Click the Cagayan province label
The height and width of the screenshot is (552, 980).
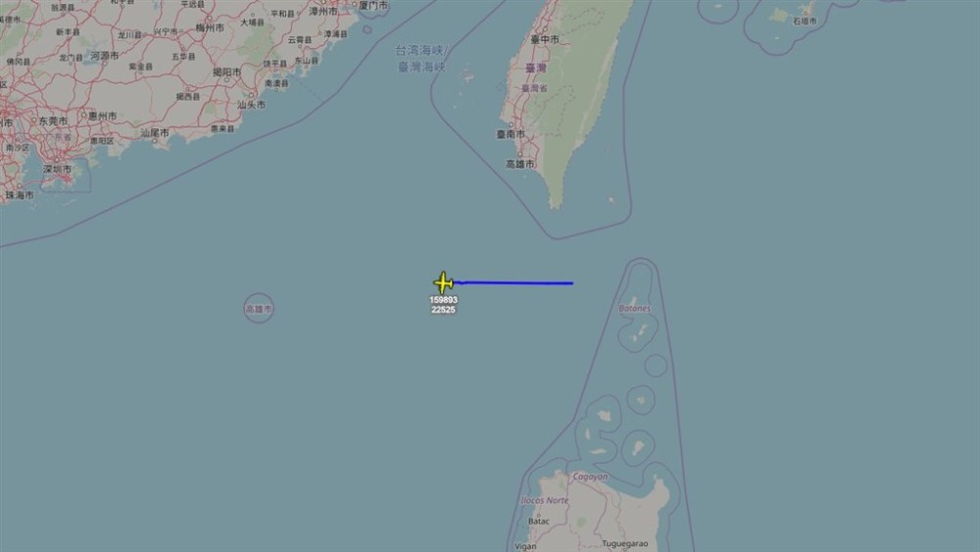[590, 477]
